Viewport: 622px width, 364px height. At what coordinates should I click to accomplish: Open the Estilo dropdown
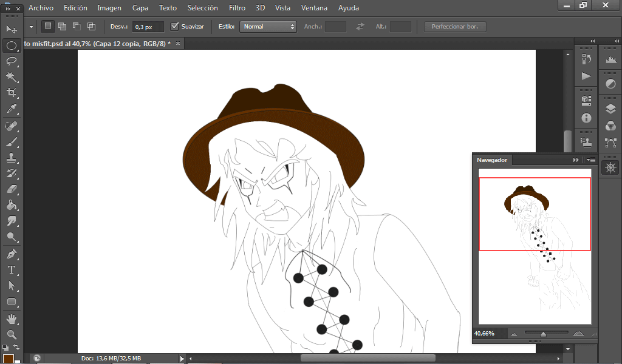[268, 27]
